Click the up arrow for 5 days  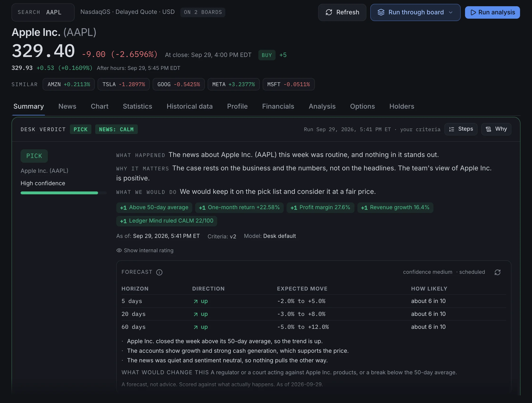pyautogui.click(x=195, y=301)
